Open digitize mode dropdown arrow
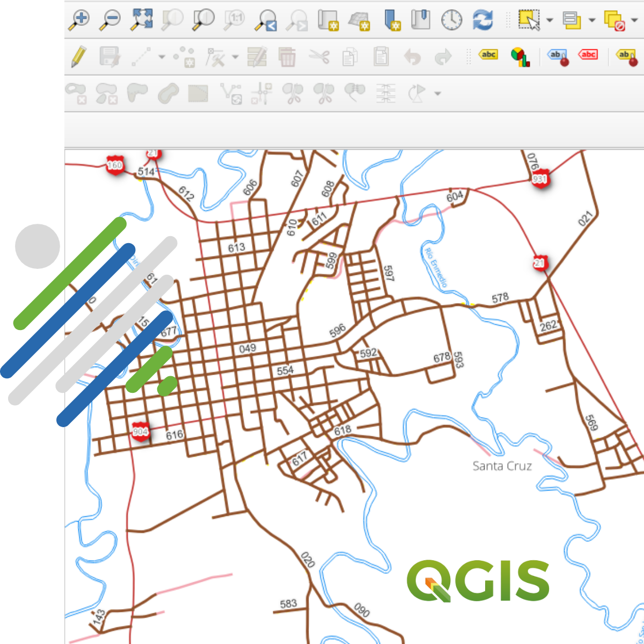Viewport: 644px width, 644px height. (162, 57)
